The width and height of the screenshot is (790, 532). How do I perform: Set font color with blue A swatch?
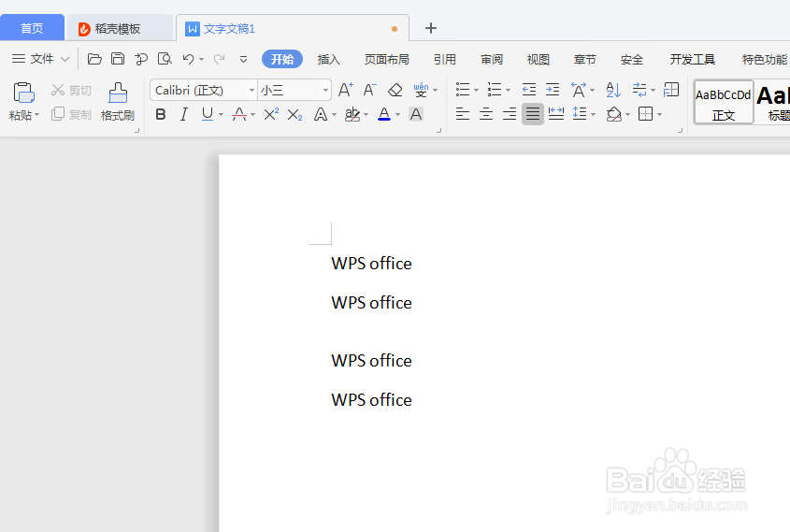tap(384, 114)
